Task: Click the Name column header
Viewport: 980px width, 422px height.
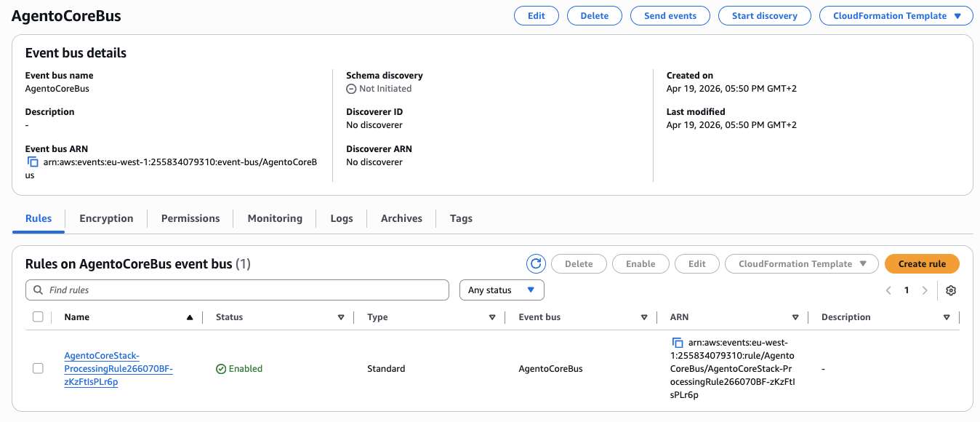Action: (x=76, y=317)
